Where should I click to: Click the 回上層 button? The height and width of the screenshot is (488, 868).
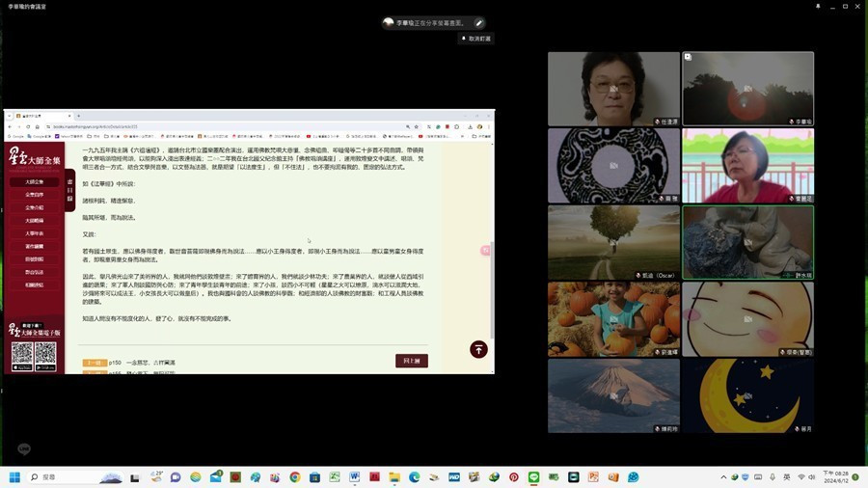[411, 361]
